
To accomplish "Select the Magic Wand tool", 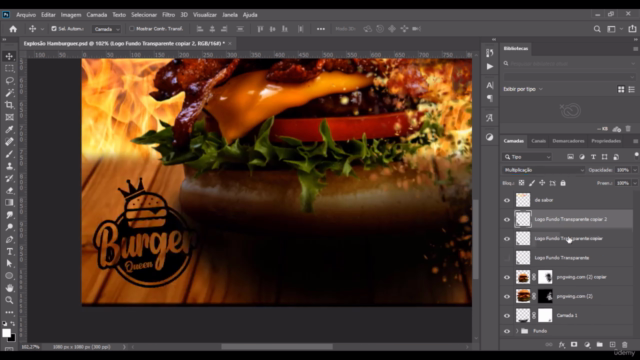I will pos(9,93).
